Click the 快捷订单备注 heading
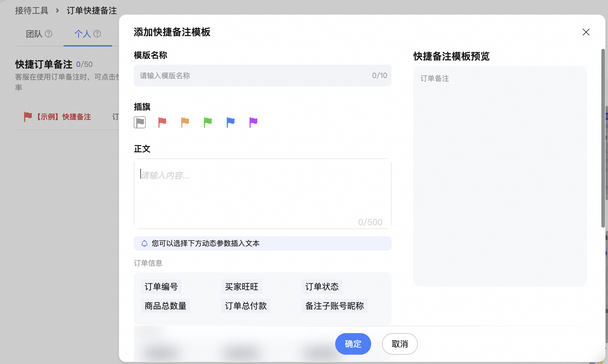 coord(44,64)
